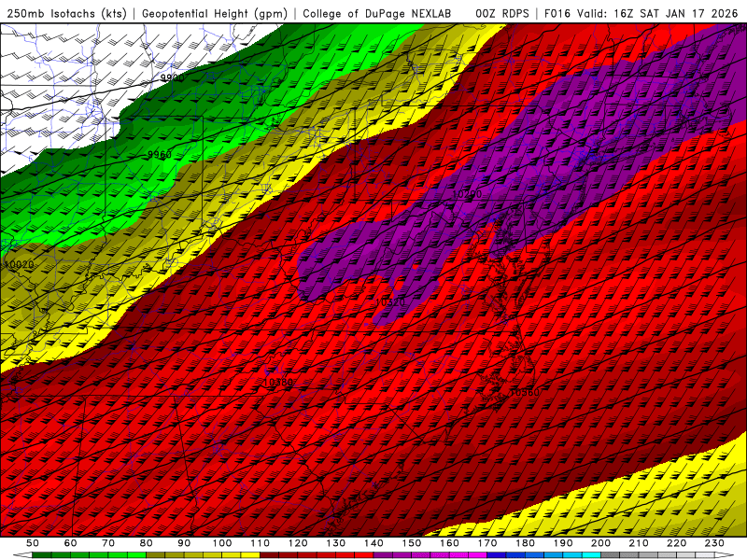
Task: Click the "College of DuPage NEXLAB" header text
Action: pos(377,14)
